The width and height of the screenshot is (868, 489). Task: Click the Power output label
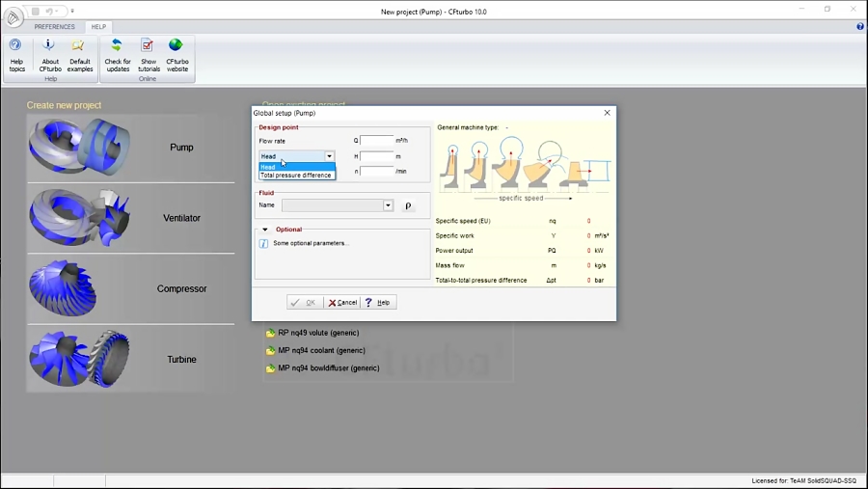pos(454,251)
